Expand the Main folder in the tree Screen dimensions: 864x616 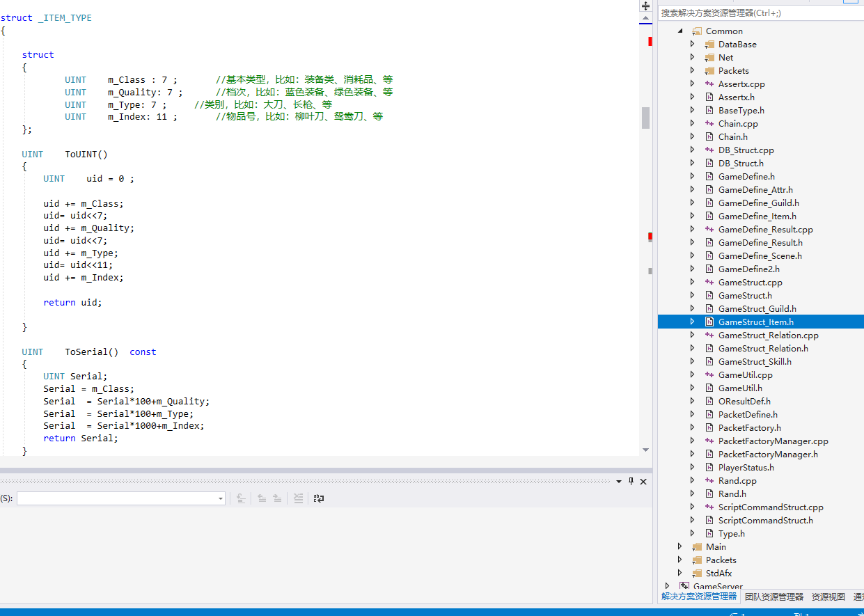pos(680,547)
